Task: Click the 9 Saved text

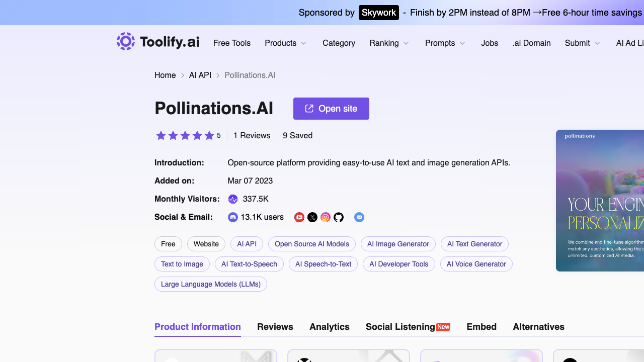Action: click(298, 136)
